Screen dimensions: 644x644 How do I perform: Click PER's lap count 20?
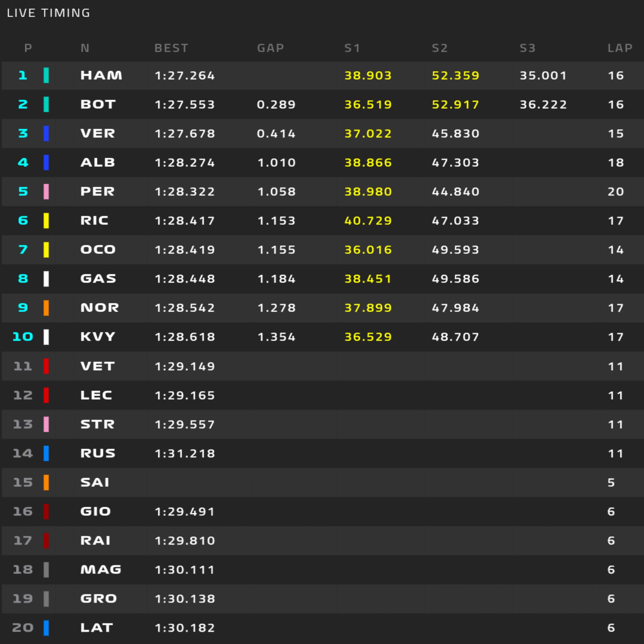(x=616, y=192)
